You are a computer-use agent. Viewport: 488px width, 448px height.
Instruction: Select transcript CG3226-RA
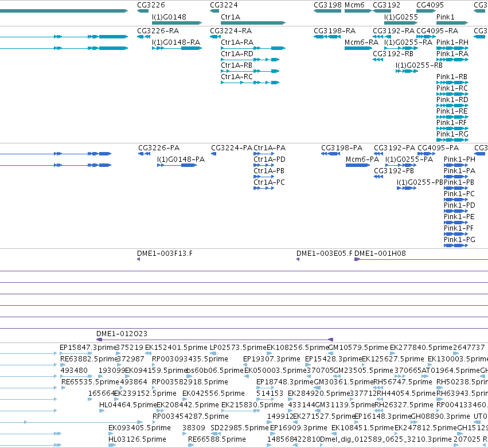coord(158,31)
